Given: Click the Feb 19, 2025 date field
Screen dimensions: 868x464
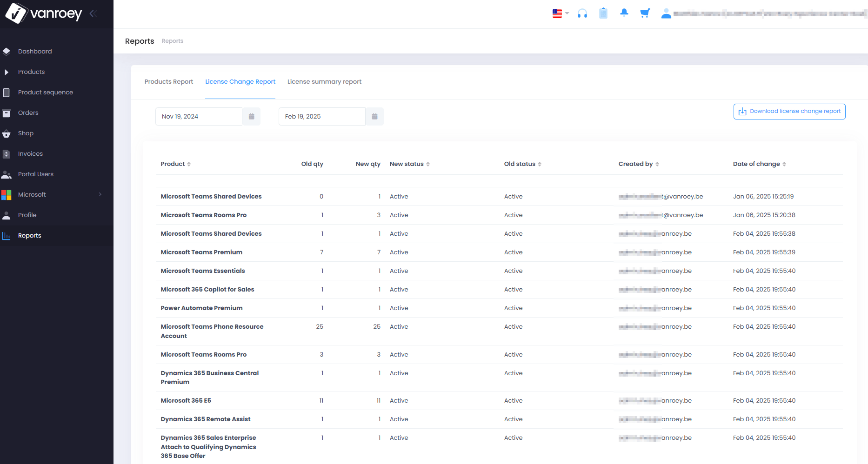Looking at the screenshot, I should 322,116.
